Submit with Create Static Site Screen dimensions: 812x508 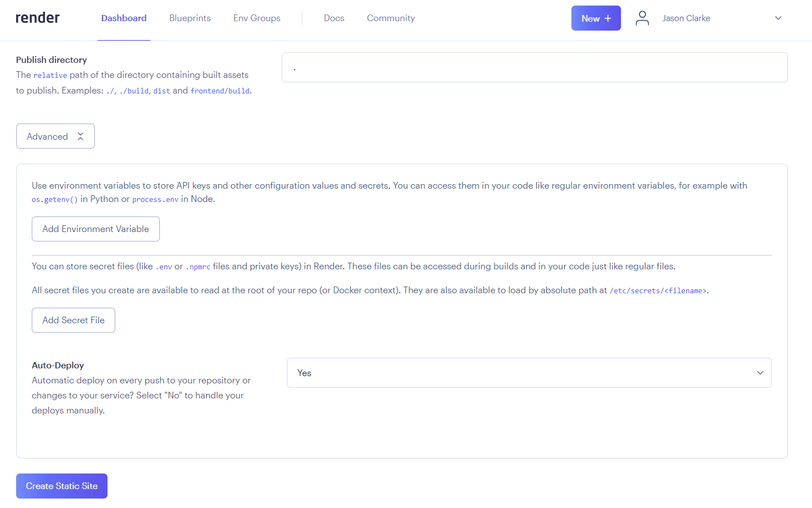point(62,486)
